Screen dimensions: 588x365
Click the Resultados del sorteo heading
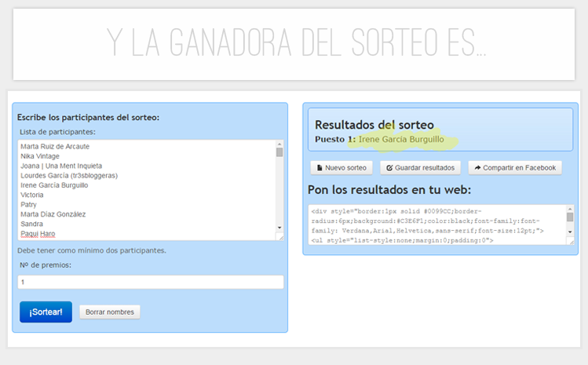374,125
